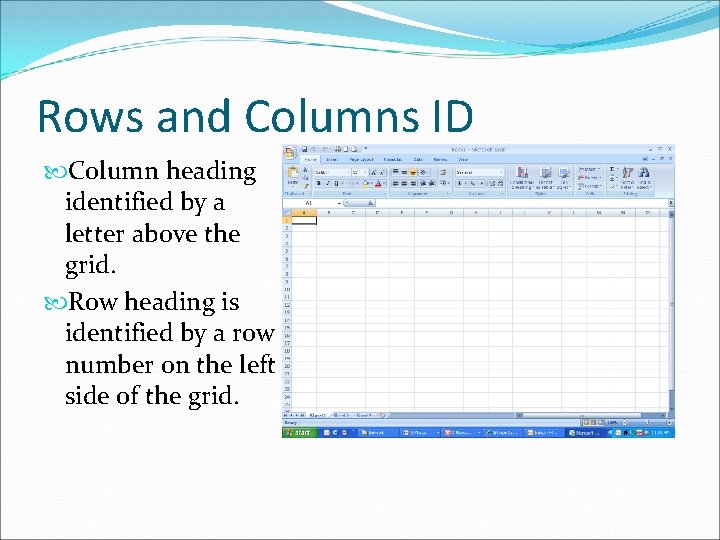720x540 pixels.
Task: Open Cell Styles gallery
Action: point(564,177)
